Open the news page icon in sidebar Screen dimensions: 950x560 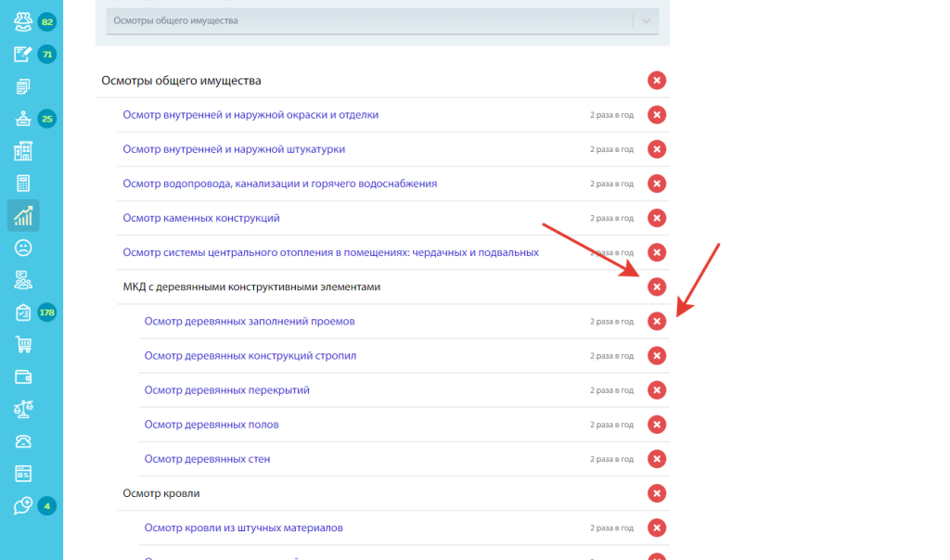[23, 474]
